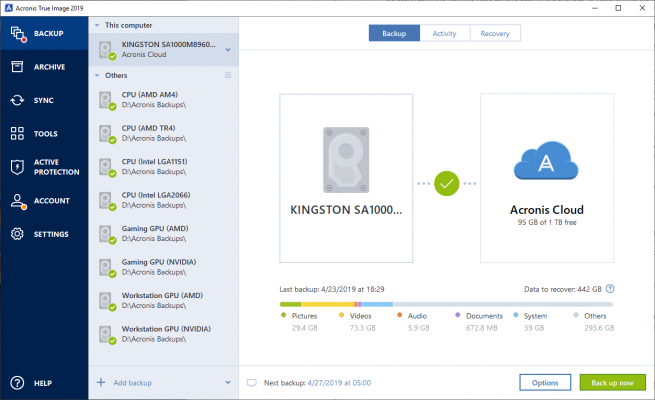Screen dimensions: 655x400
Task: Select CPU (Intel LGA1151) backup entry
Action: pos(163,167)
